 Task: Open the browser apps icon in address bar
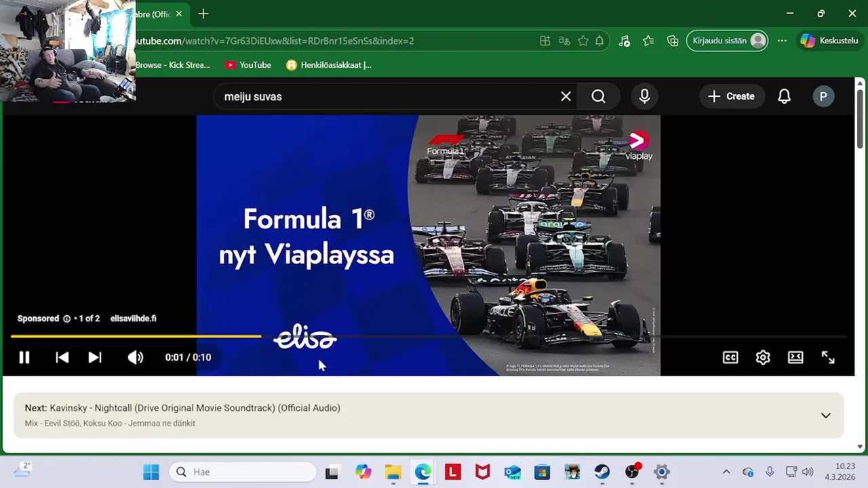pyautogui.click(x=545, y=41)
